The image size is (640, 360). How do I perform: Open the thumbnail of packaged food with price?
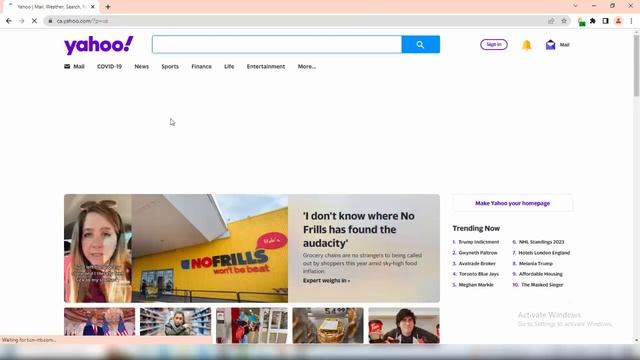click(x=328, y=325)
